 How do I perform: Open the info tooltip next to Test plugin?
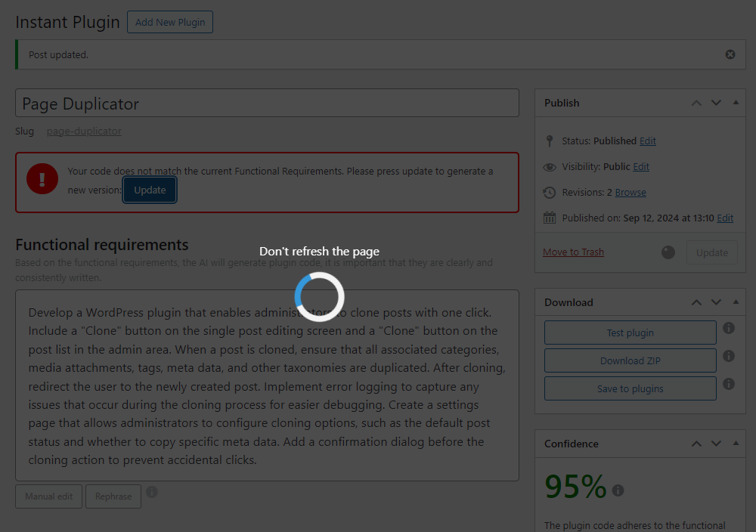click(x=729, y=328)
